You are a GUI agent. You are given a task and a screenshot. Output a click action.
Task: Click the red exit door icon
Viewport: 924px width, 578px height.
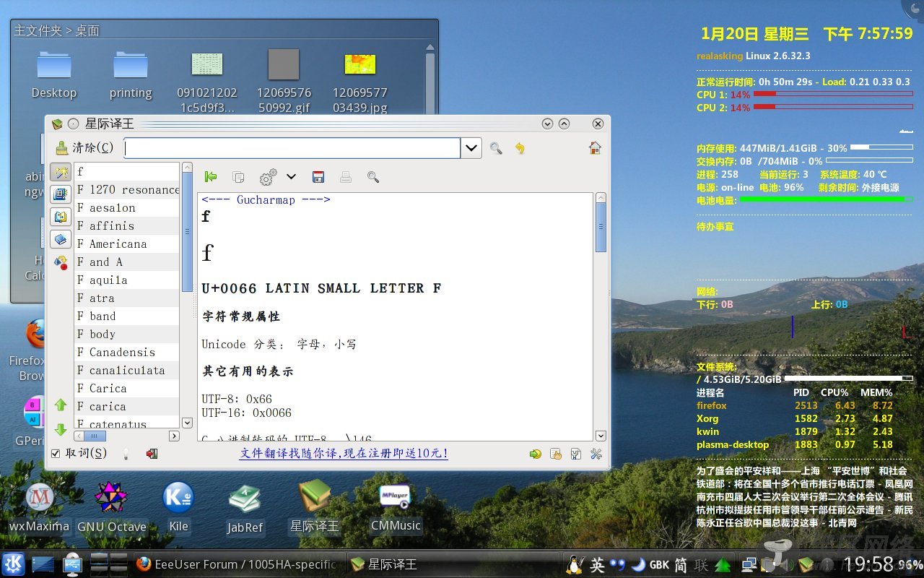pos(152,454)
